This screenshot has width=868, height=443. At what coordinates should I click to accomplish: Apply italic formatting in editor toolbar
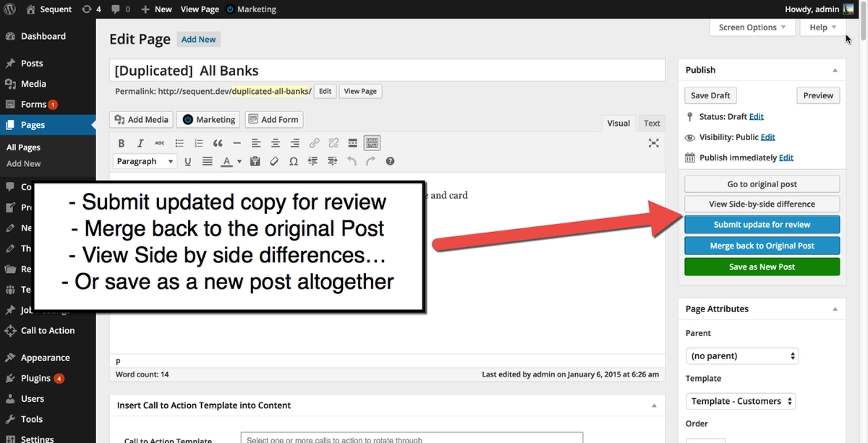(x=140, y=143)
